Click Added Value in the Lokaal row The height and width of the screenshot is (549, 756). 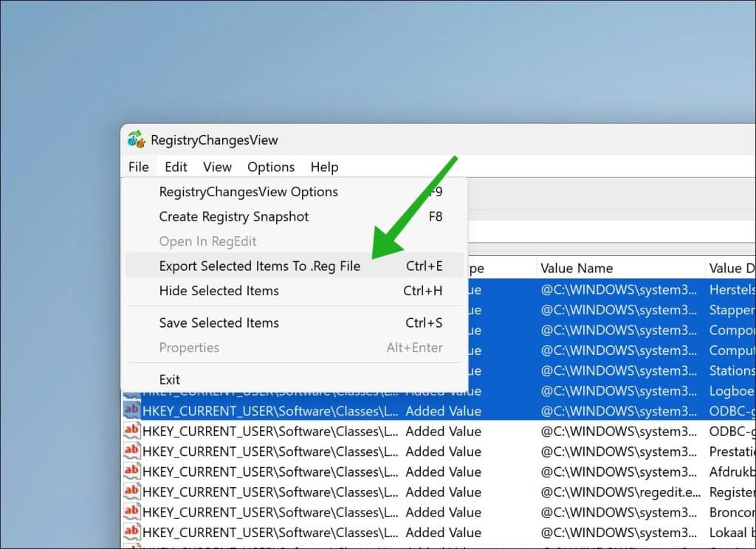pyautogui.click(x=443, y=532)
